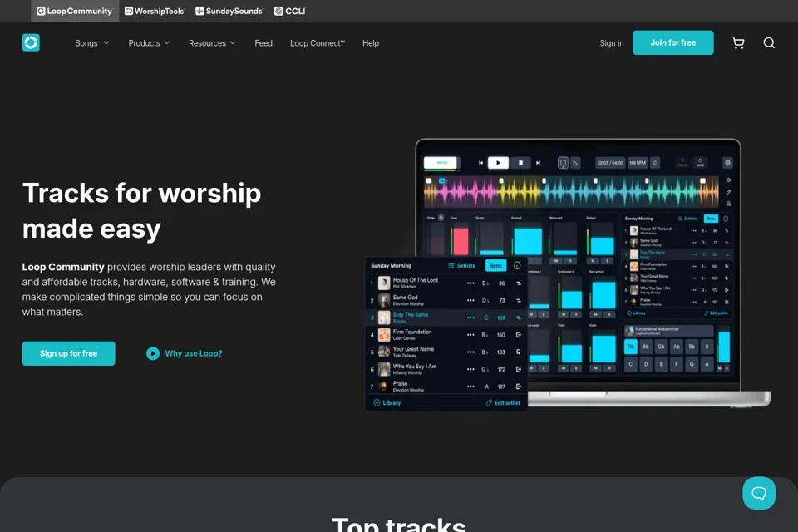The height and width of the screenshot is (532, 798).
Task: Click the info icon next to Sync
Action: point(516,265)
